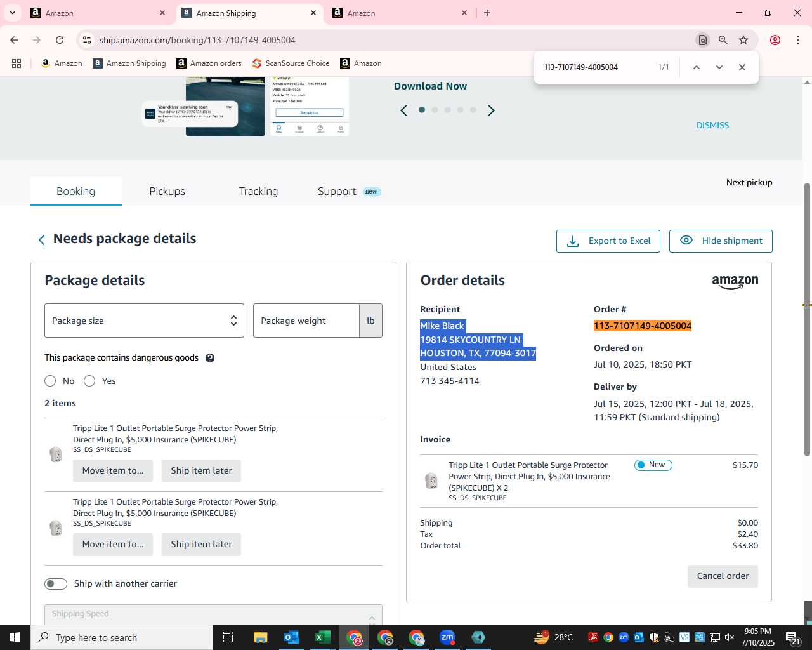
Task: Click Ship item later for first item
Action: coord(201,471)
